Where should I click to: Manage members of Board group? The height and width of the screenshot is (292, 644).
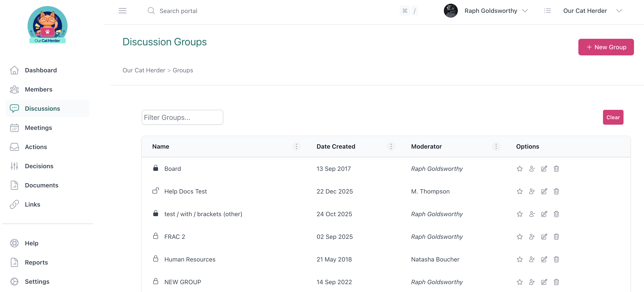coord(532,169)
